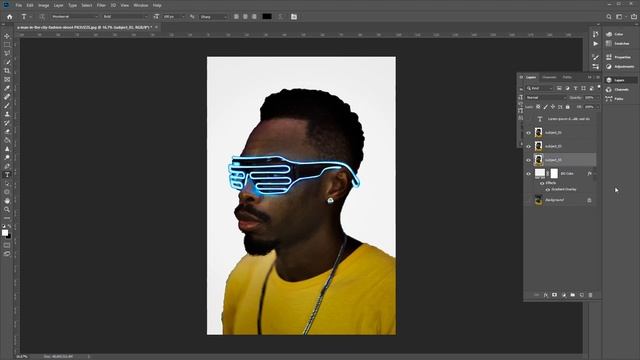Open the File menu
The image size is (640, 360).
19,5
